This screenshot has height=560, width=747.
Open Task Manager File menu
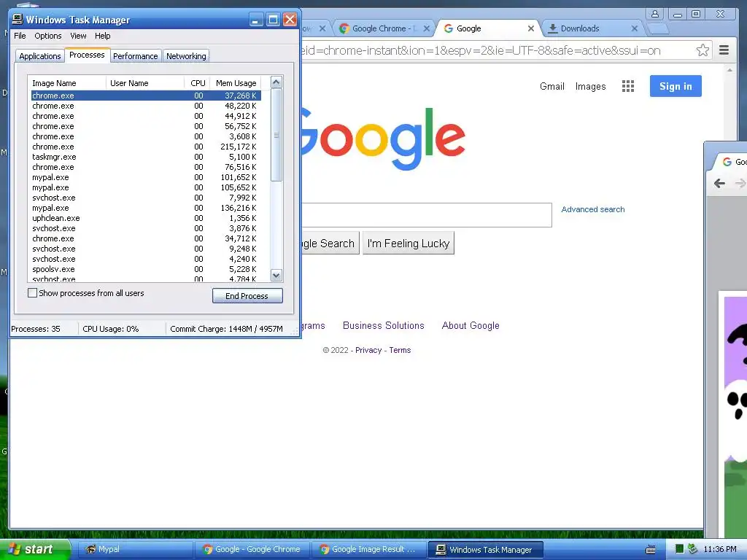coord(20,36)
